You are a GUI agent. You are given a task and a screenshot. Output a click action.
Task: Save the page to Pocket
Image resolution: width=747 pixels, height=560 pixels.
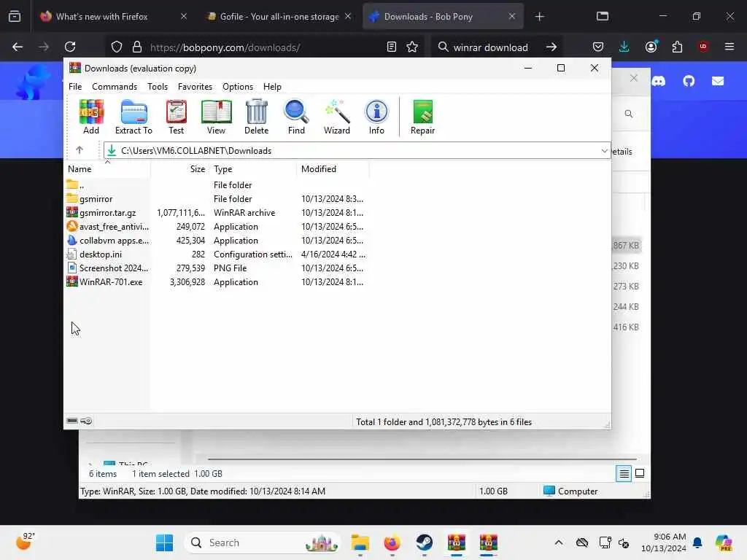(598, 47)
